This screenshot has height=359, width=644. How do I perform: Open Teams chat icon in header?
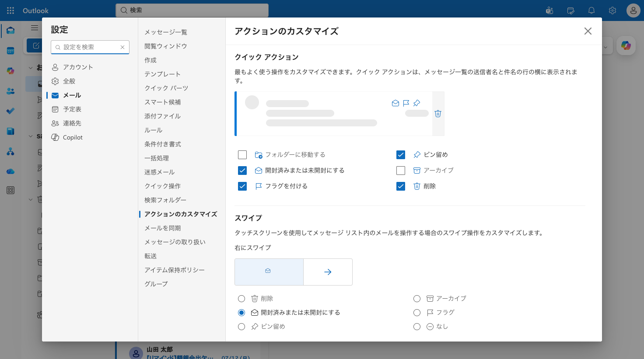click(549, 10)
